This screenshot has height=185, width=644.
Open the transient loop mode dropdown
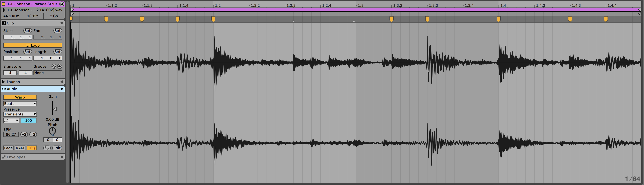pos(11,121)
